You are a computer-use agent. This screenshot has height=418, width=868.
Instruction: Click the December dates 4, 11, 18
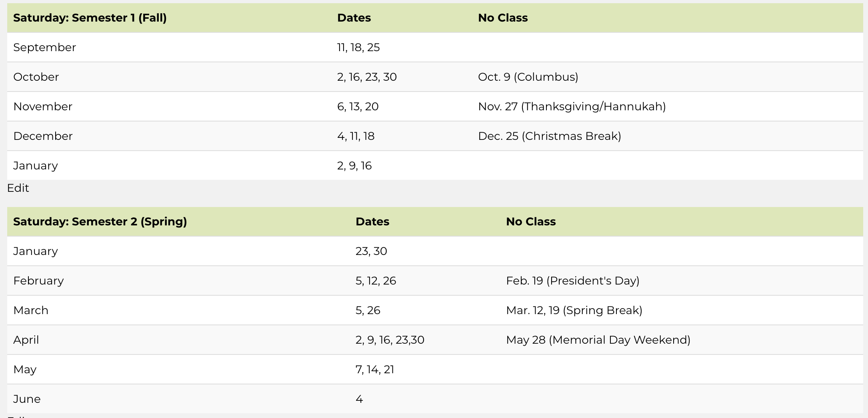356,136
